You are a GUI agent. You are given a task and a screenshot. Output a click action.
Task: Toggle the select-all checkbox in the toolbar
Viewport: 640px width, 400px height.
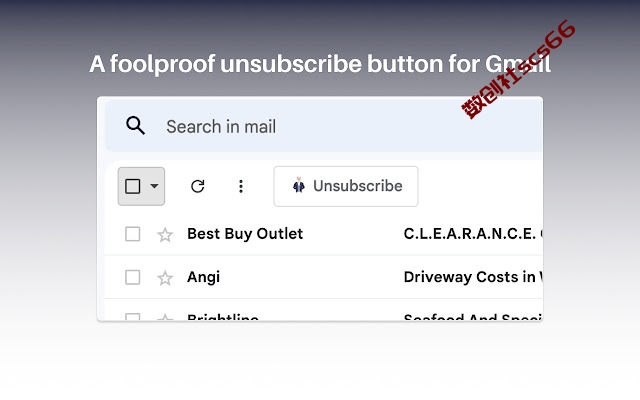click(133, 186)
